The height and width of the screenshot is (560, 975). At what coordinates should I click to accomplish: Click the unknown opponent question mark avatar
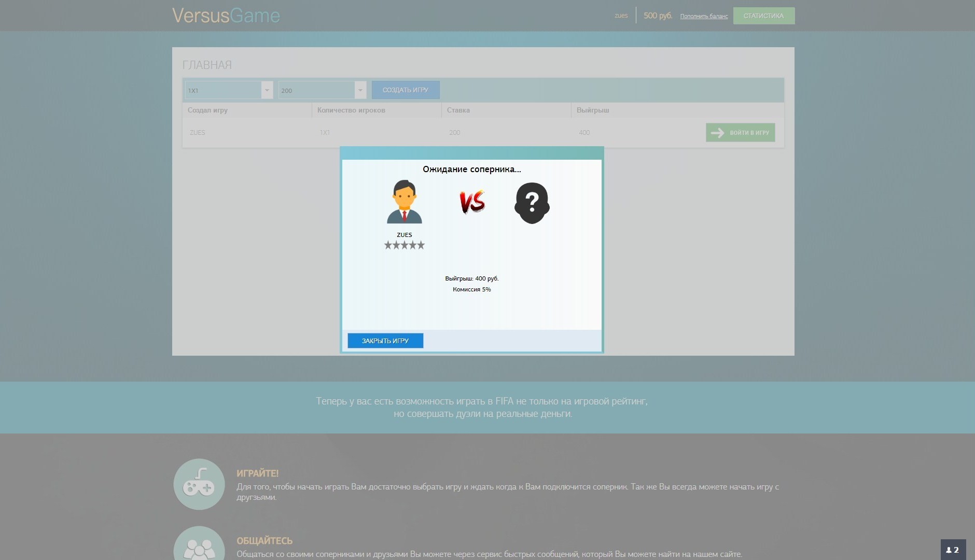pos(532,203)
